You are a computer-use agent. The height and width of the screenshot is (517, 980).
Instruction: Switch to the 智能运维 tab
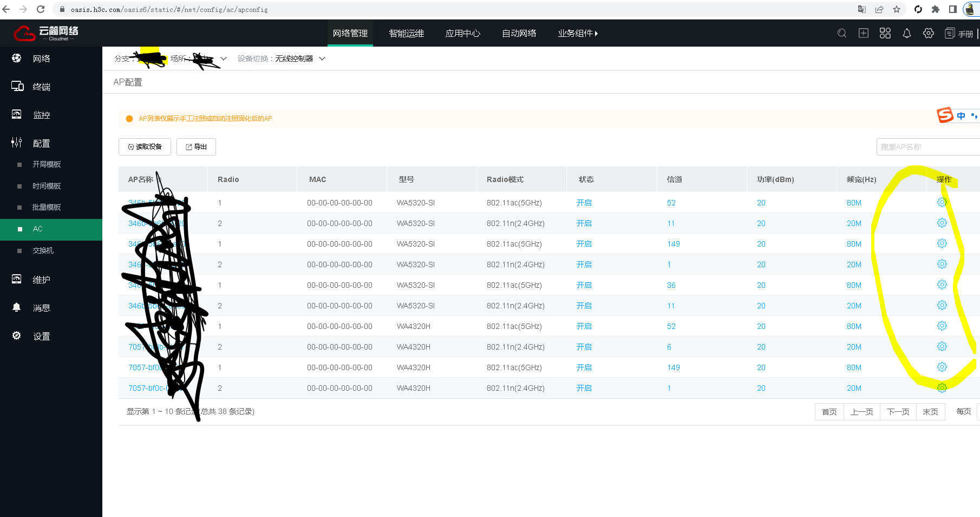(406, 34)
